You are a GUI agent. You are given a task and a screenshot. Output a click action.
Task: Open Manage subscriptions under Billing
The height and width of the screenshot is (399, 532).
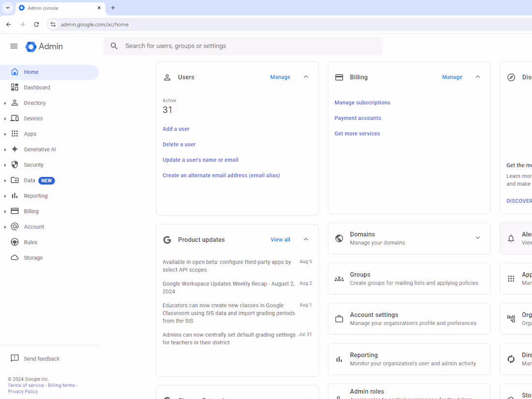362,102
